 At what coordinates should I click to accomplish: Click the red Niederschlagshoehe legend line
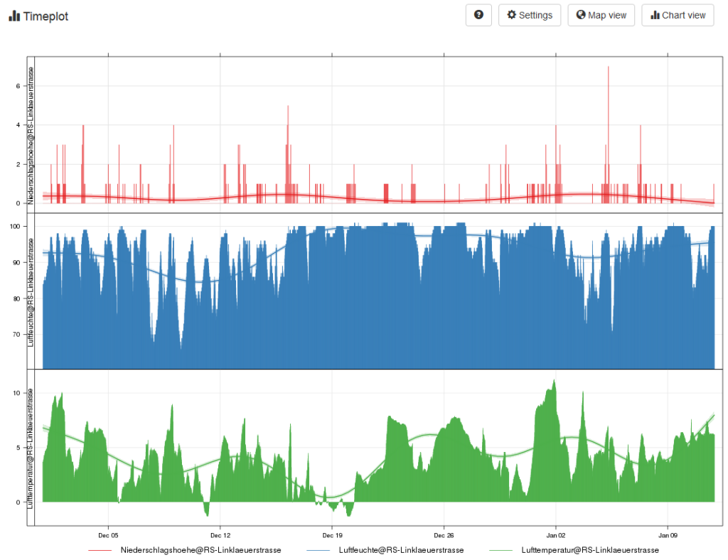100,550
